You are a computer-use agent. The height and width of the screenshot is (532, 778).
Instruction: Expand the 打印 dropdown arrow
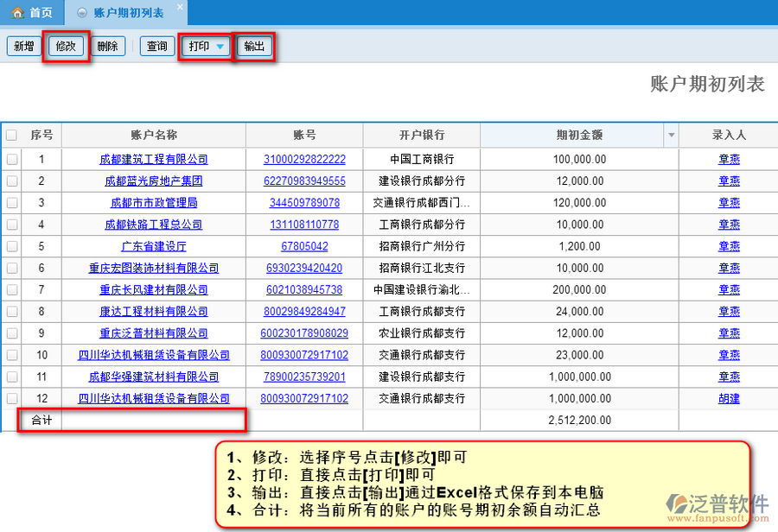coord(220,47)
